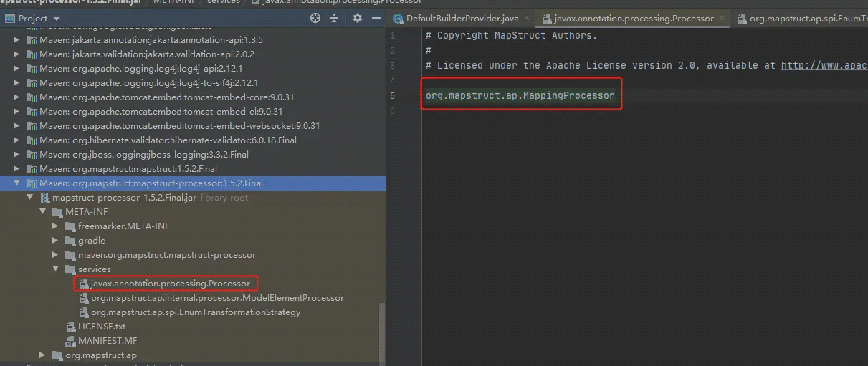Image resolution: width=868 pixels, height=366 pixels.
Task: Click the '# Copyright MapStruct Authors.' comment line
Action: (x=511, y=35)
